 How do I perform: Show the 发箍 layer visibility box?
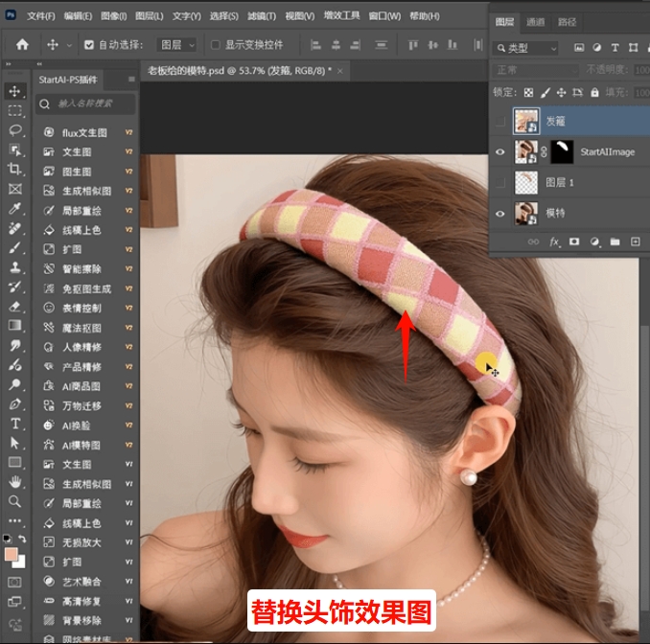coord(500,121)
